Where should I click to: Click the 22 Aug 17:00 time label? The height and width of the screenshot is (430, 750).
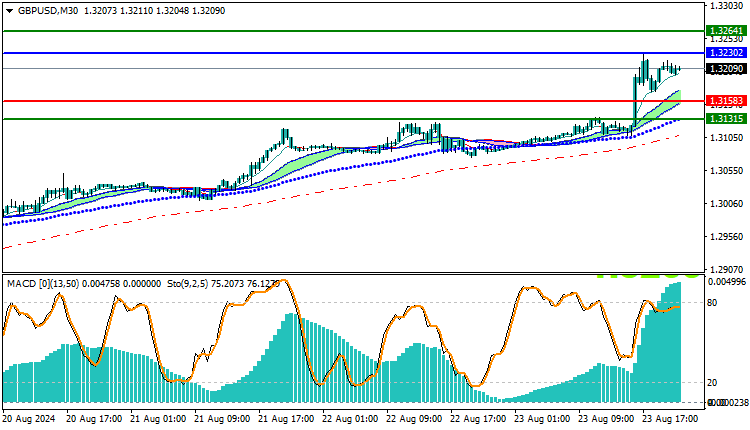point(478,419)
